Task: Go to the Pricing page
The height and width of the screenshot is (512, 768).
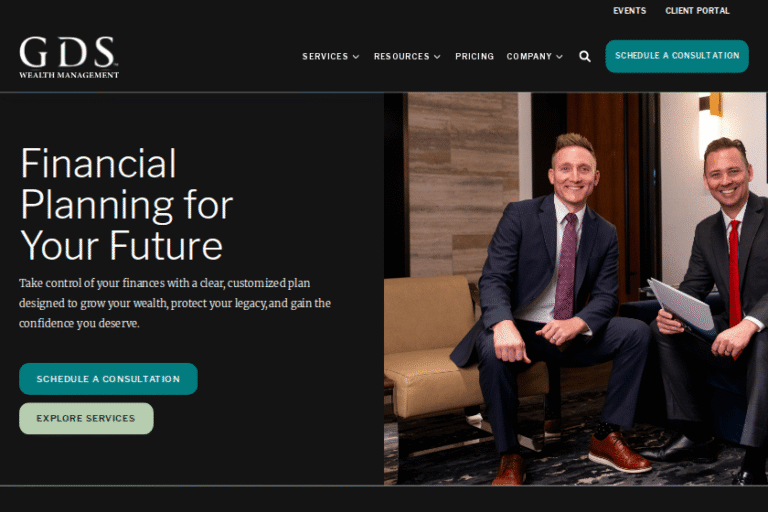Action: coord(475,56)
